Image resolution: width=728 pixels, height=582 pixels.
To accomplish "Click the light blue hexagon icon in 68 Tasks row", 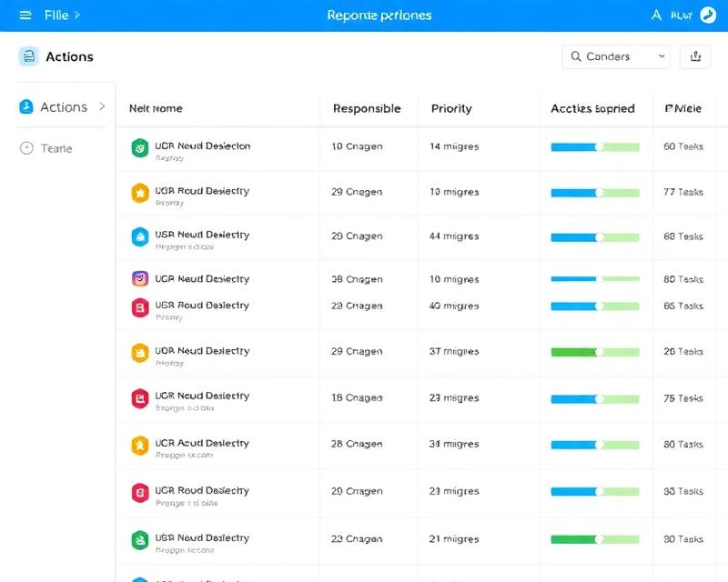I will [139, 236].
